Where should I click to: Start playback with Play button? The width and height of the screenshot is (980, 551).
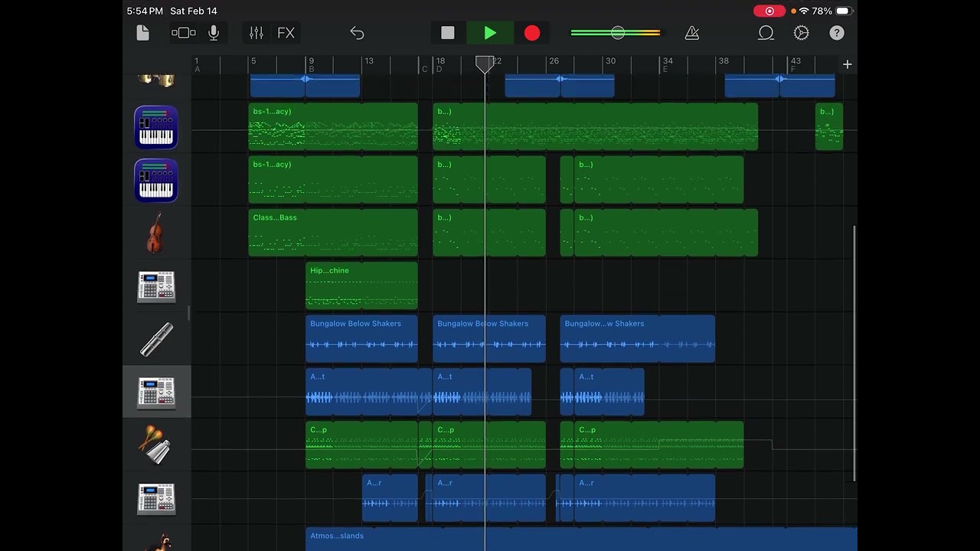pyautogui.click(x=490, y=33)
